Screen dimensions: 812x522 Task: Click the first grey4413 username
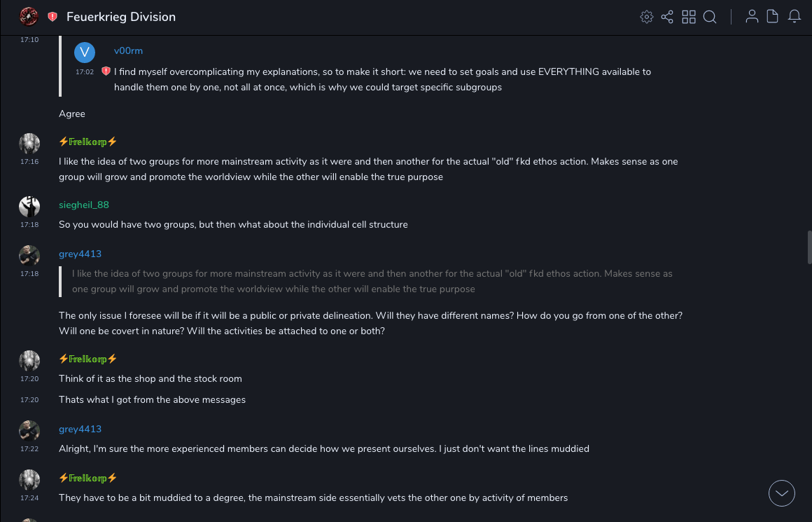80,254
